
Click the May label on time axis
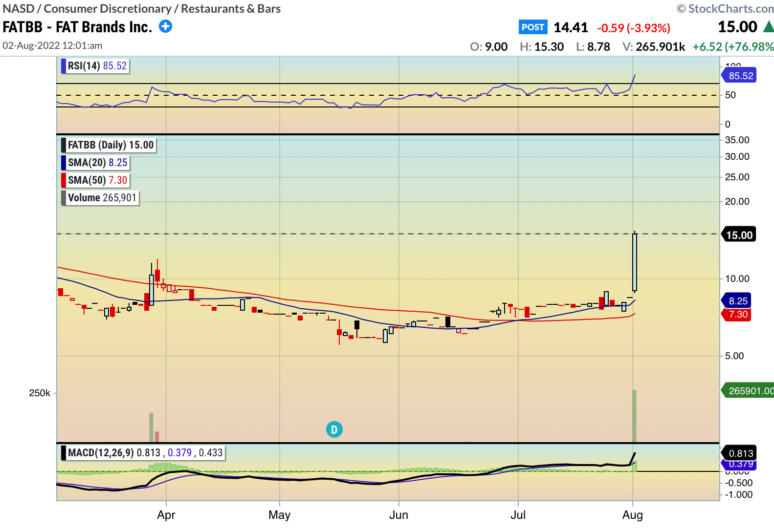[280, 515]
